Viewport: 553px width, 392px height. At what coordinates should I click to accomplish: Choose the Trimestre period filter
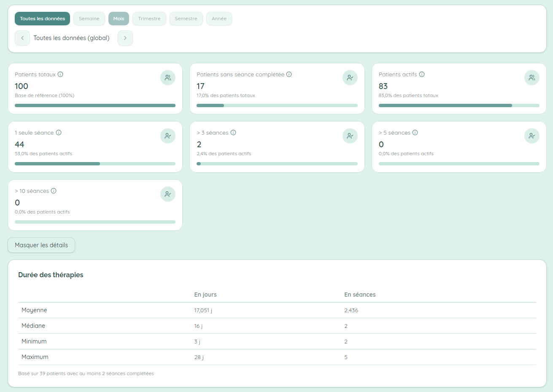[149, 19]
